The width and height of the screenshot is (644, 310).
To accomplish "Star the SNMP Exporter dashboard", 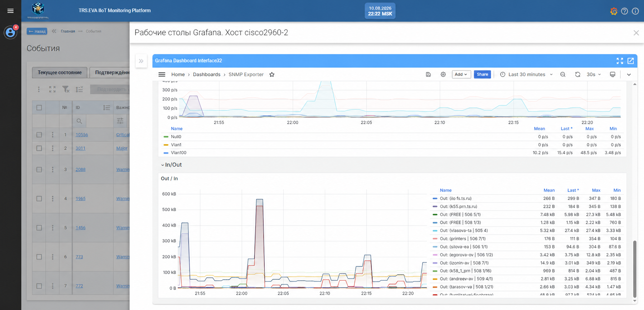I will coord(272,74).
